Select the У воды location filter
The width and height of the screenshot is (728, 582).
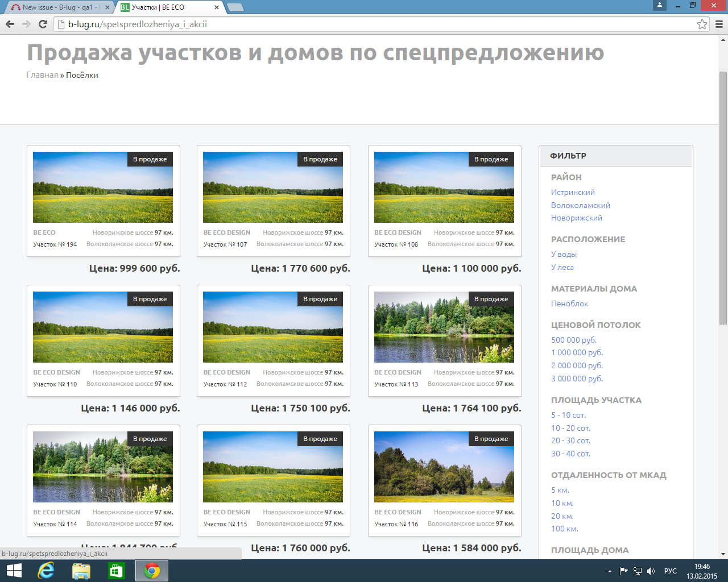[564, 254]
